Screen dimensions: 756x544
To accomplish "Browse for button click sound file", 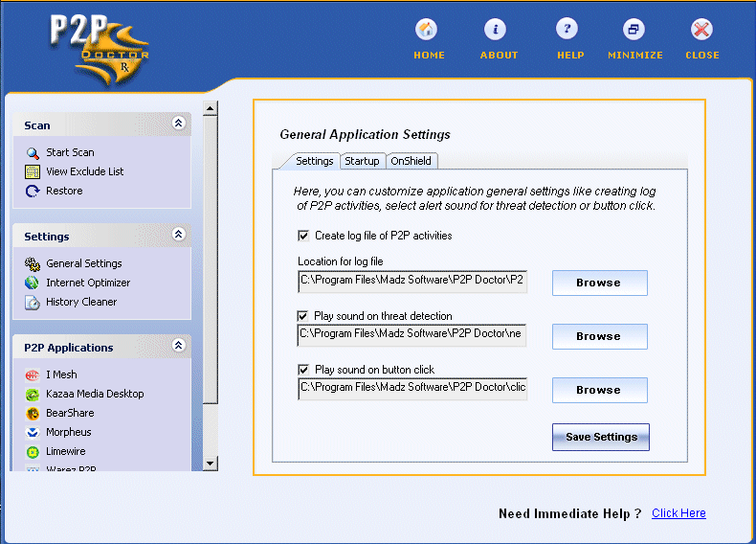I will (x=599, y=390).
